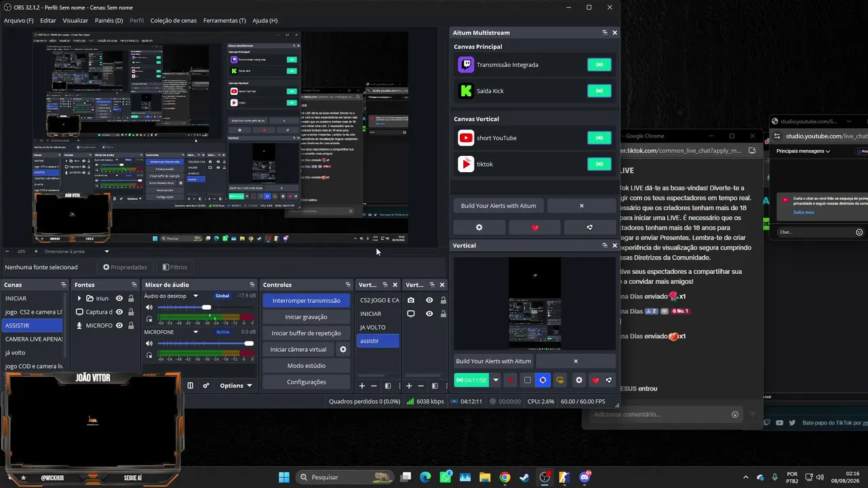Click the Vertical canvas live timer button
Image resolution: width=868 pixels, height=488 pixels.
click(x=471, y=380)
